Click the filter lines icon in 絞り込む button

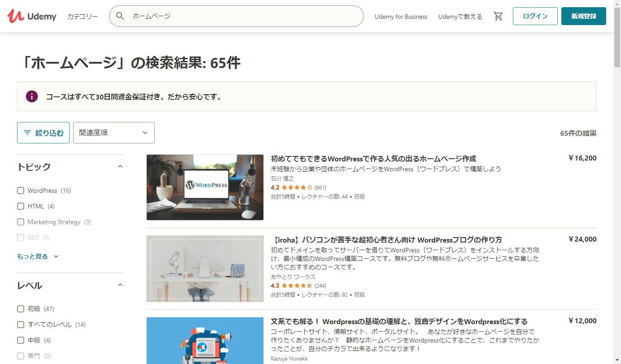[x=27, y=133]
